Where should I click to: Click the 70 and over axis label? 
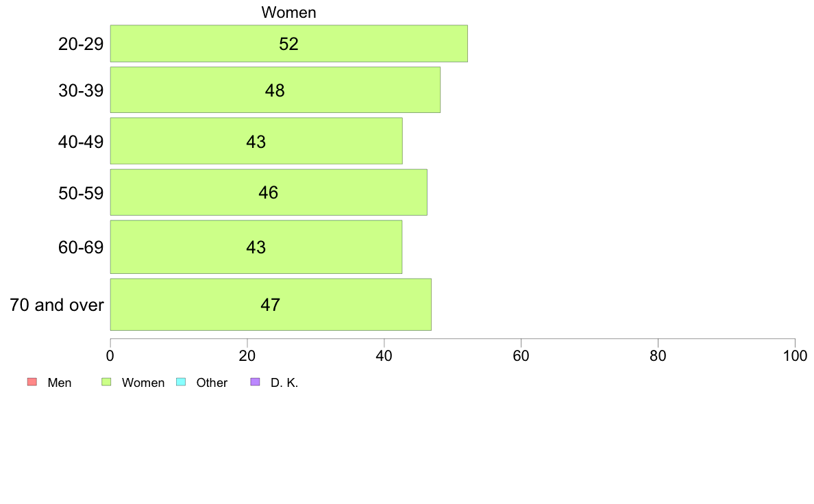pos(57,305)
